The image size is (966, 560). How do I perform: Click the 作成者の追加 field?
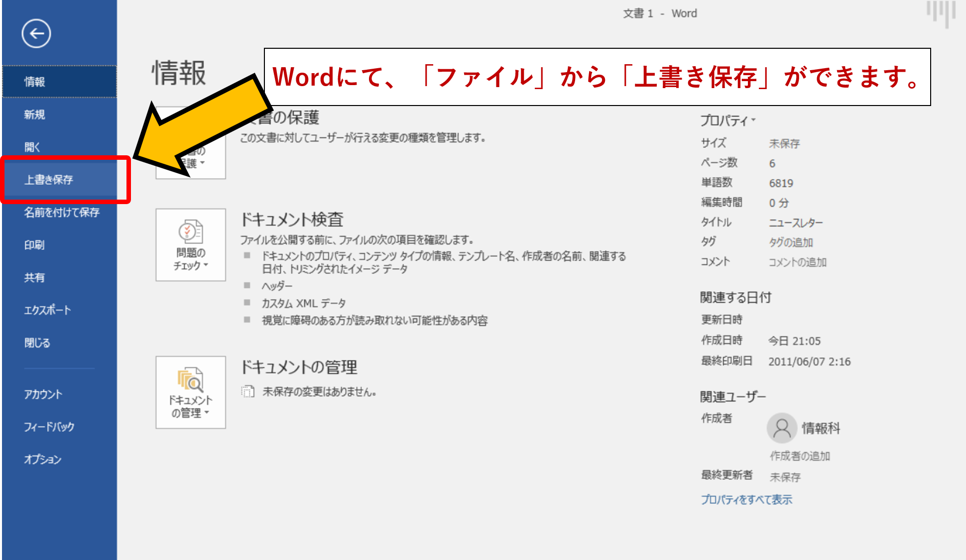pyautogui.click(x=800, y=456)
